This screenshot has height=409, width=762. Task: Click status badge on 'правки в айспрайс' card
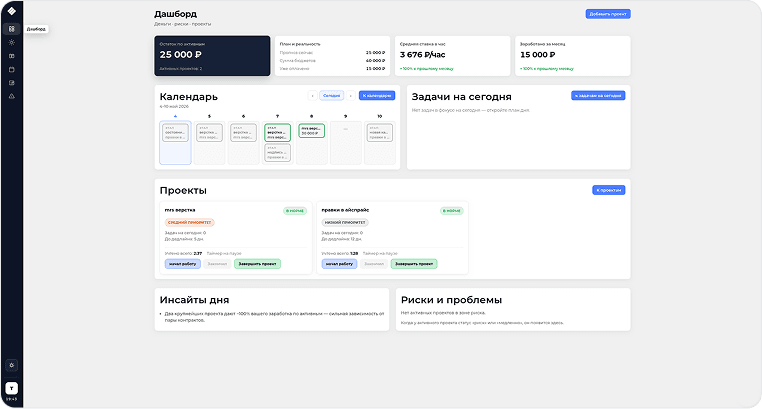pyautogui.click(x=452, y=211)
